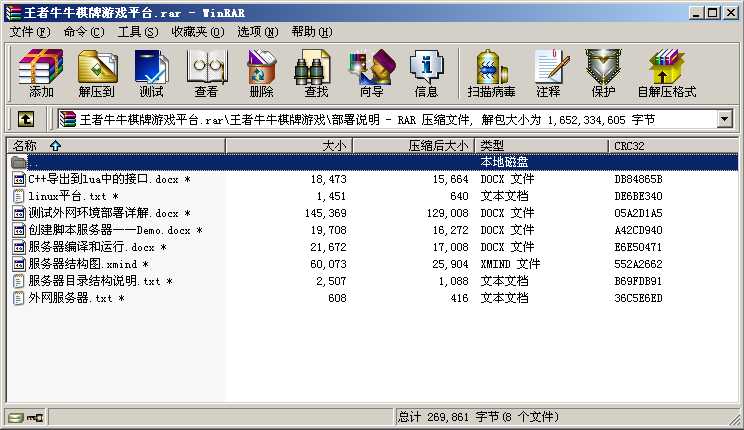Maximize the WinRAR window
Screen dimensions: 744x430
[712, 13]
